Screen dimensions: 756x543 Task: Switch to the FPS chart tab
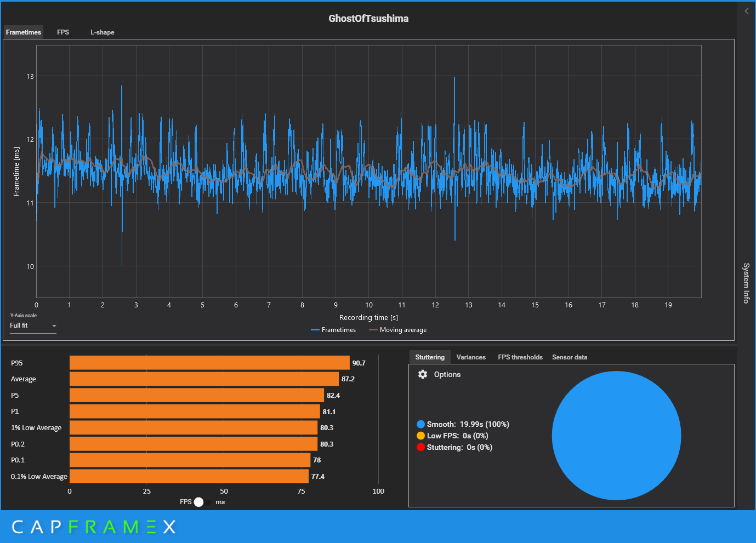tap(63, 32)
